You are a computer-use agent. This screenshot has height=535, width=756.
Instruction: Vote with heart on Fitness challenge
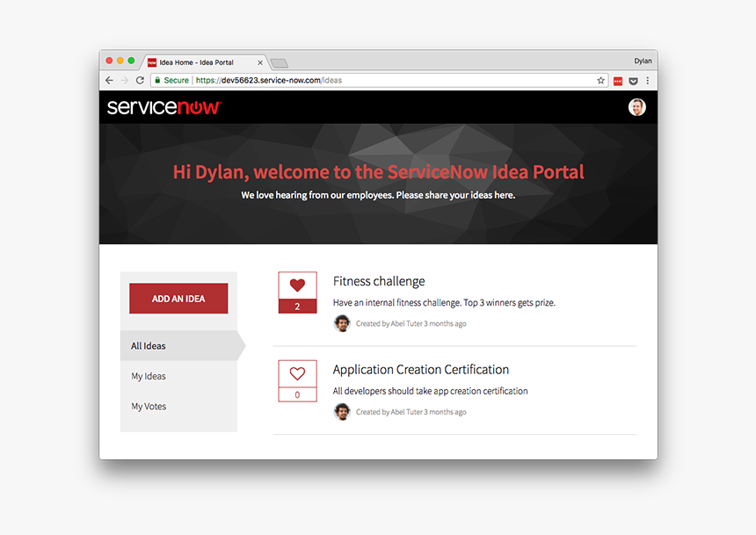tap(297, 286)
